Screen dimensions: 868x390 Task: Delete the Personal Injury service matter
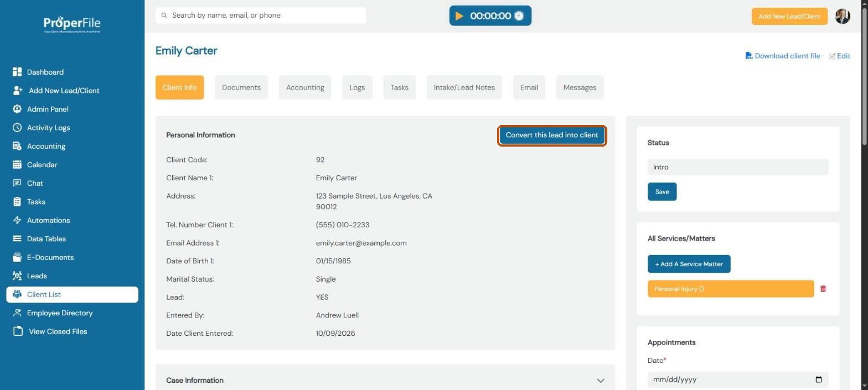click(823, 289)
